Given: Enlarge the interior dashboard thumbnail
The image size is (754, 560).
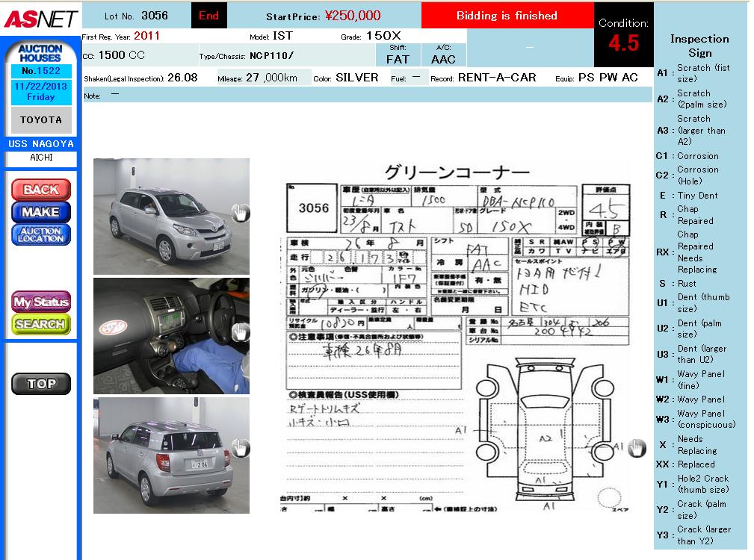Looking at the screenshot, I should (x=170, y=335).
